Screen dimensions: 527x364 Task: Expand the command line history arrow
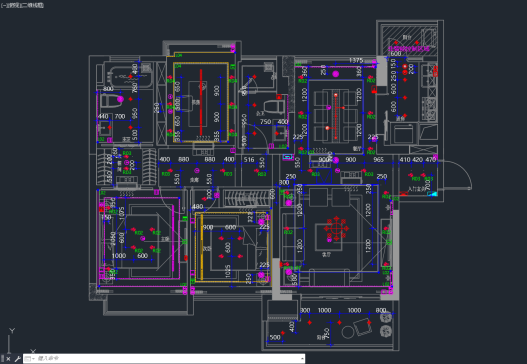coord(302,359)
